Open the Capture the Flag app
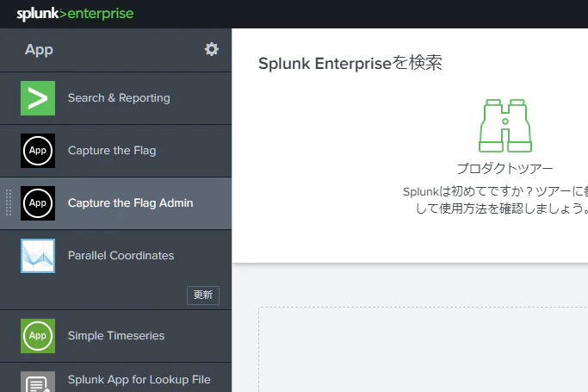This screenshot has height=392, width=588. point(112,151)
